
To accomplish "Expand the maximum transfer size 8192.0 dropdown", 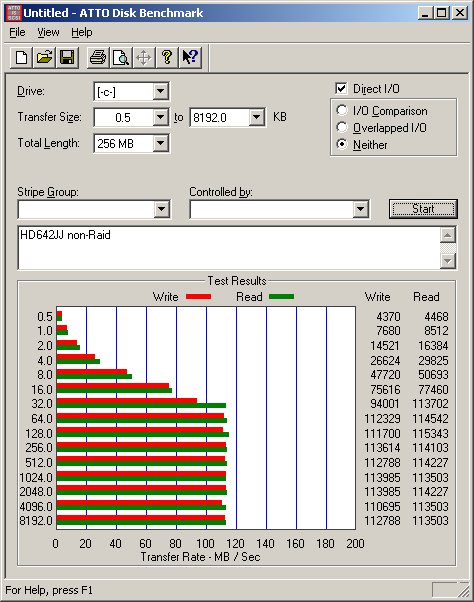I will click(257, 117).
